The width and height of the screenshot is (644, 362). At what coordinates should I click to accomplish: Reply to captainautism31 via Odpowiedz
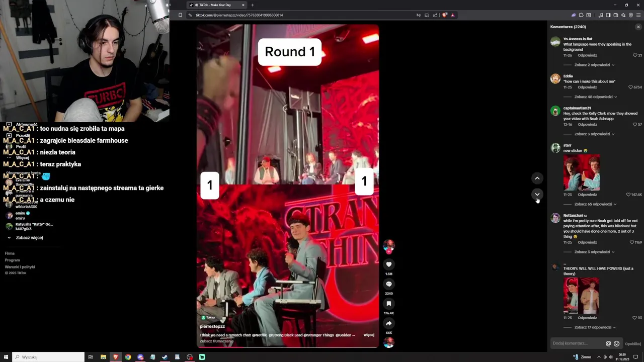(x=587, y=124)
